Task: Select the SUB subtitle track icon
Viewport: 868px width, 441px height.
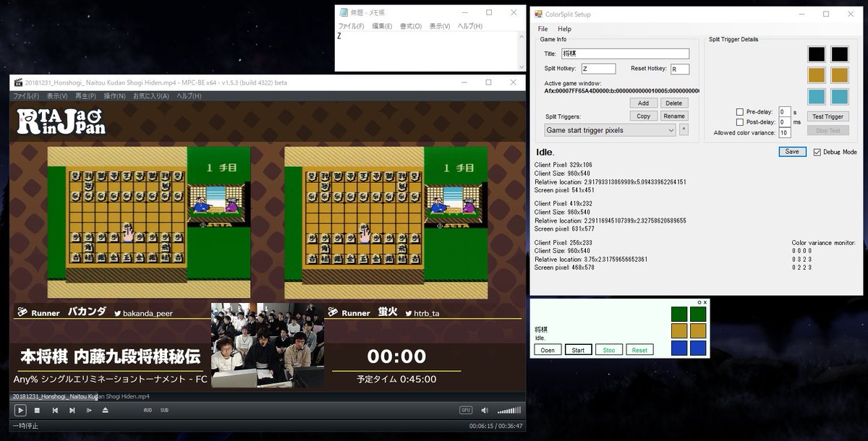Action: tap(164, 411)
